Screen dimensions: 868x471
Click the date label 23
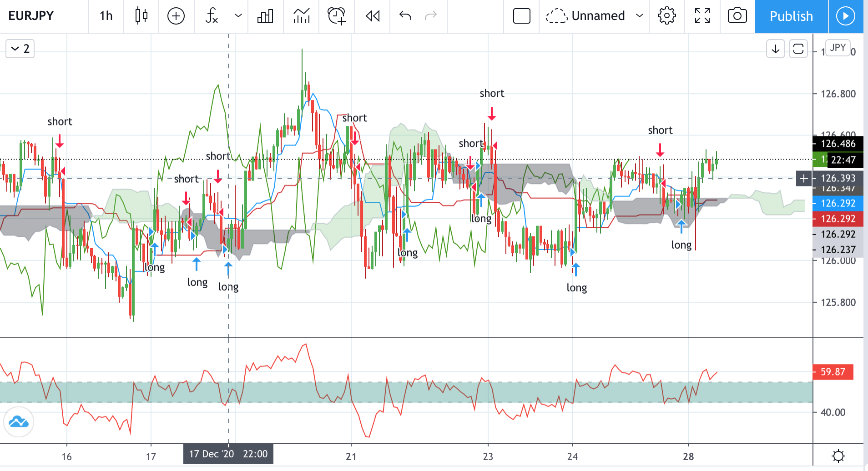488,456
